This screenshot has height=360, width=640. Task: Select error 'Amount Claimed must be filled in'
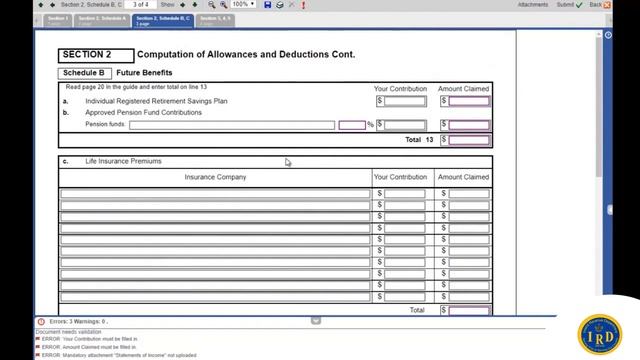(x=89, y=347)
